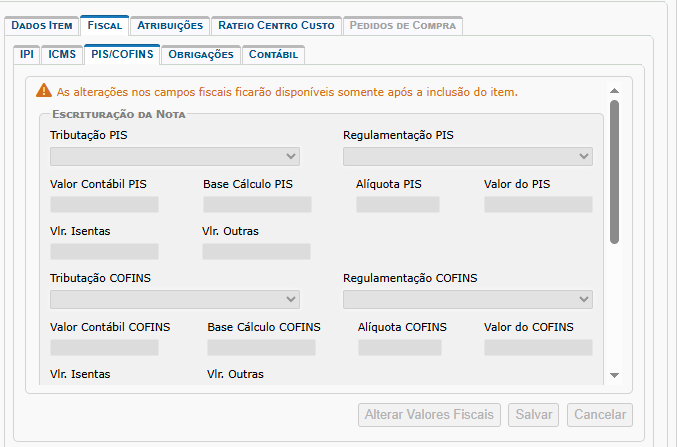The height and width of the screenshot is (447, 677).
Task: Open the Tributação PIS dropdown
Action: 175,156
